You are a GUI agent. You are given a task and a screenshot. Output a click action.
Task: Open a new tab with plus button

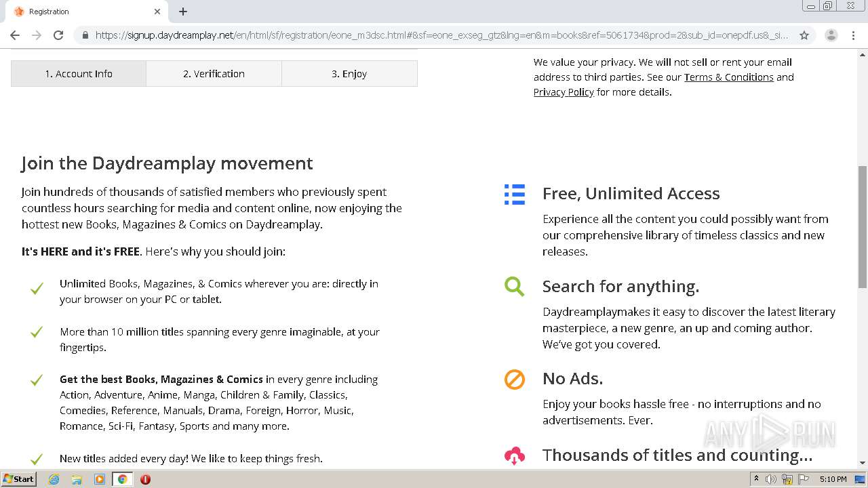click(x=183, y=12)
